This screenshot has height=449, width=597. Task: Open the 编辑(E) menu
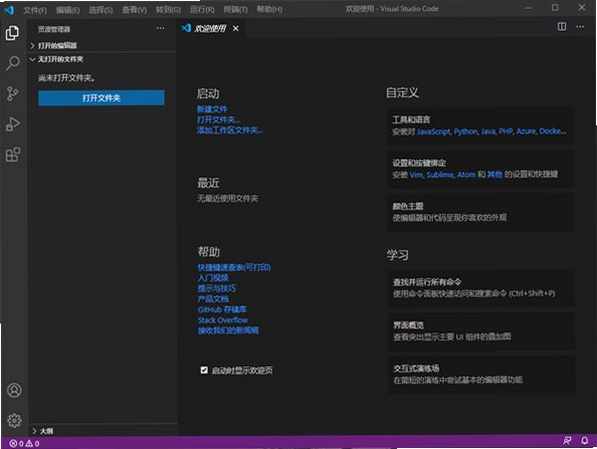[x=68, y=10]
